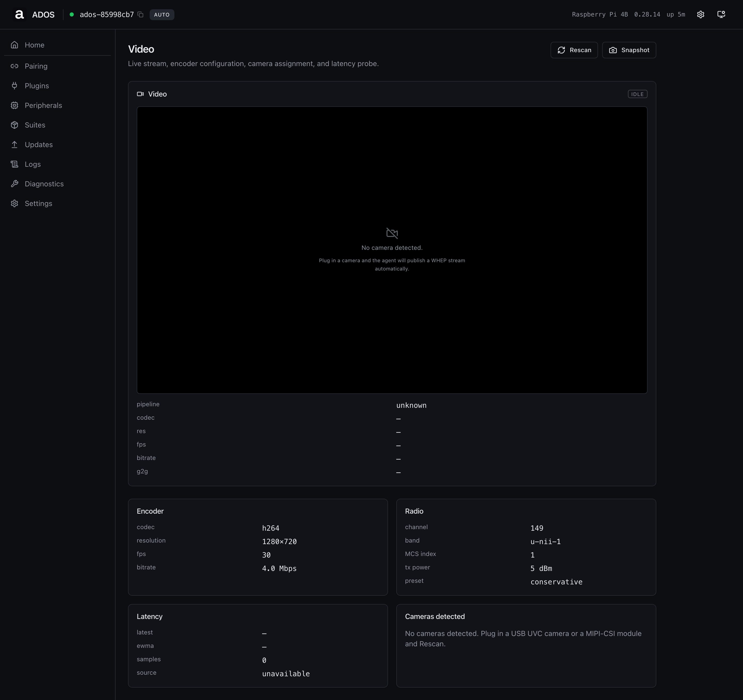Click the Plugins plug icon

coord(14,86)
